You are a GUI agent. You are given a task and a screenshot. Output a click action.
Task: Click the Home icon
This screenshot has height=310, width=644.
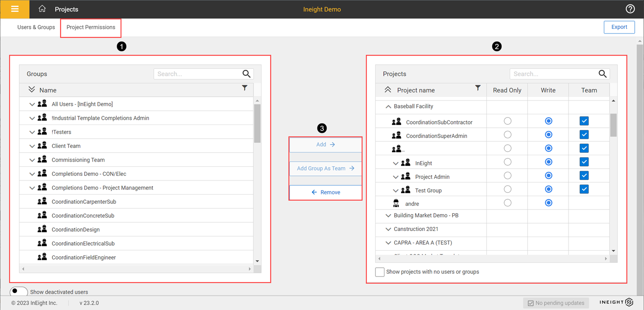point(42,9)
